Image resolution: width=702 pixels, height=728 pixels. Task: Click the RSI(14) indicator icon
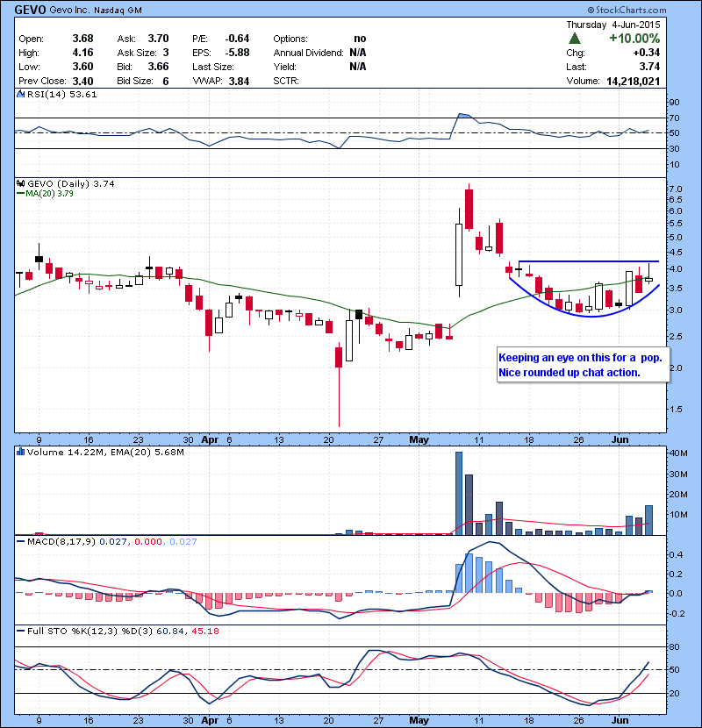(x=20, y=94)
